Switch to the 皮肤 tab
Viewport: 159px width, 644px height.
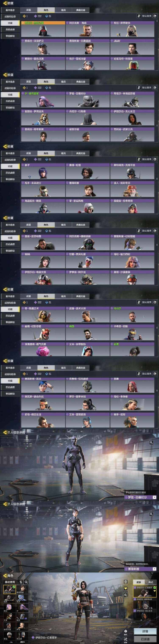(x=139, y=582)
